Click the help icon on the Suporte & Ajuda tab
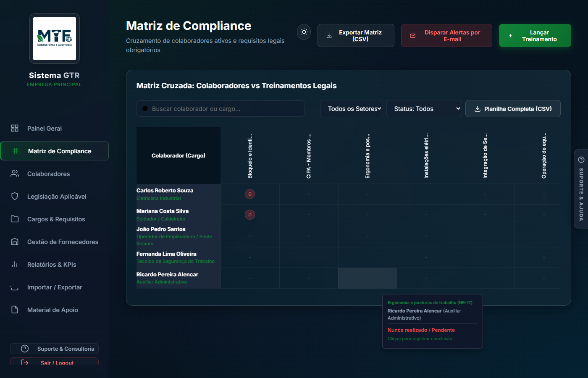This screenshot has width=588, height=378. pyautogui.click(x=581, y=160)
